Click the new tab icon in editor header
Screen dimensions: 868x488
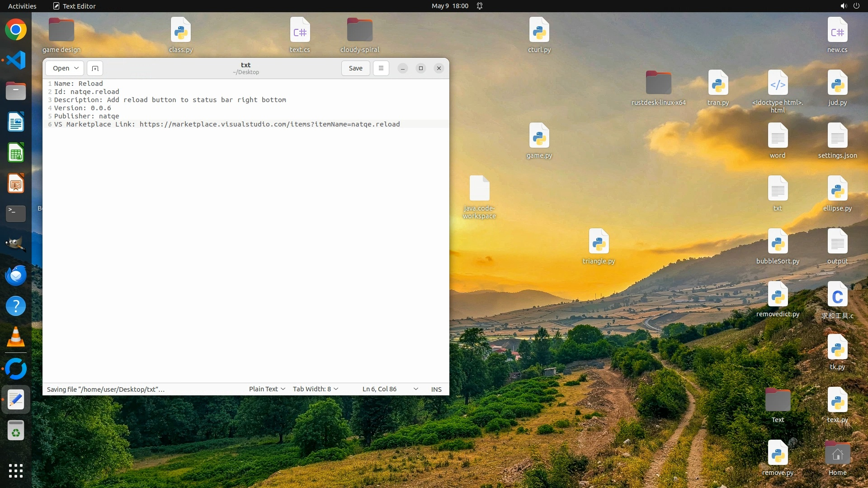point(95,68)
